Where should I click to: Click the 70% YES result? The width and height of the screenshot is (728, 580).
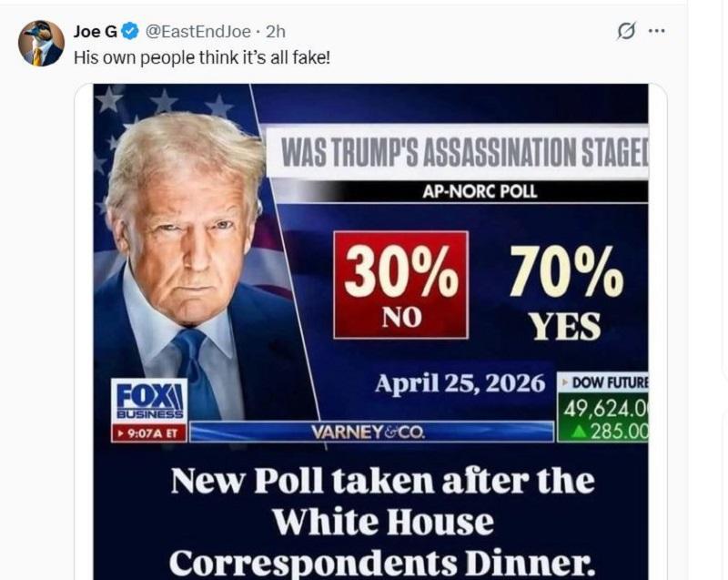565,291
